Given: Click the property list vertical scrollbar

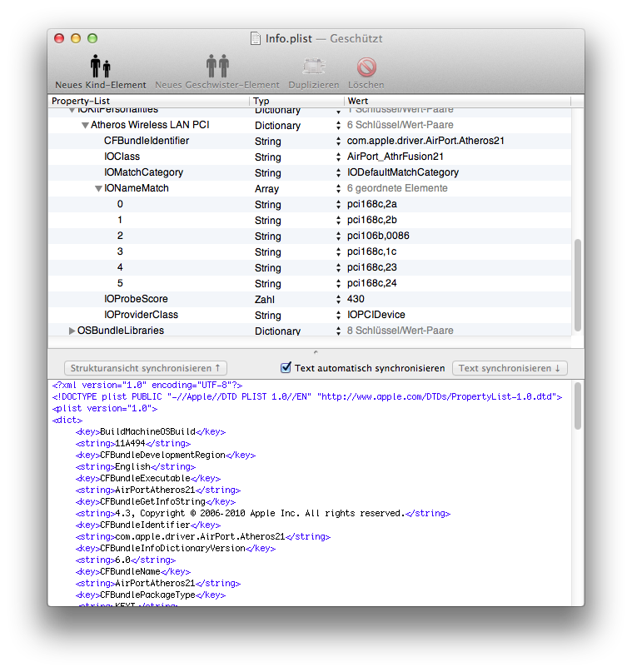Looking at the screenshot, I should point(578,285).
